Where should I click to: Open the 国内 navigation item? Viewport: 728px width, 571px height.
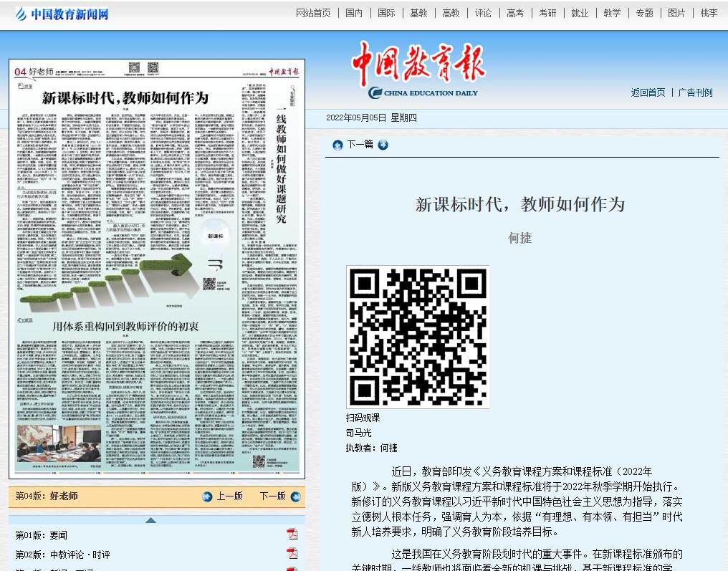click(x=354, y=13)
